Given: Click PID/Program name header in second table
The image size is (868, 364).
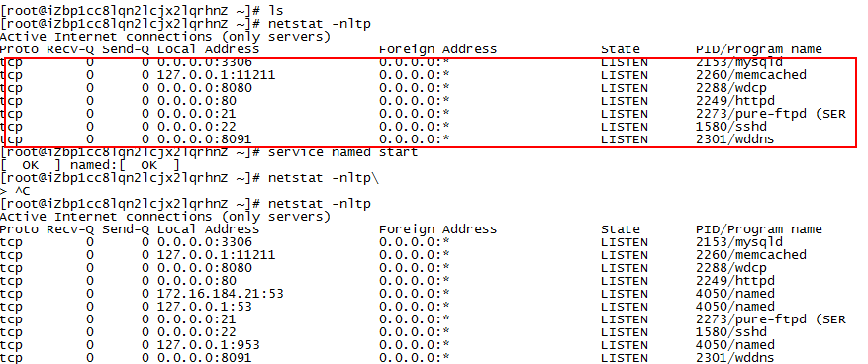Looking at the screenshot, I should (x=758, y=229).
